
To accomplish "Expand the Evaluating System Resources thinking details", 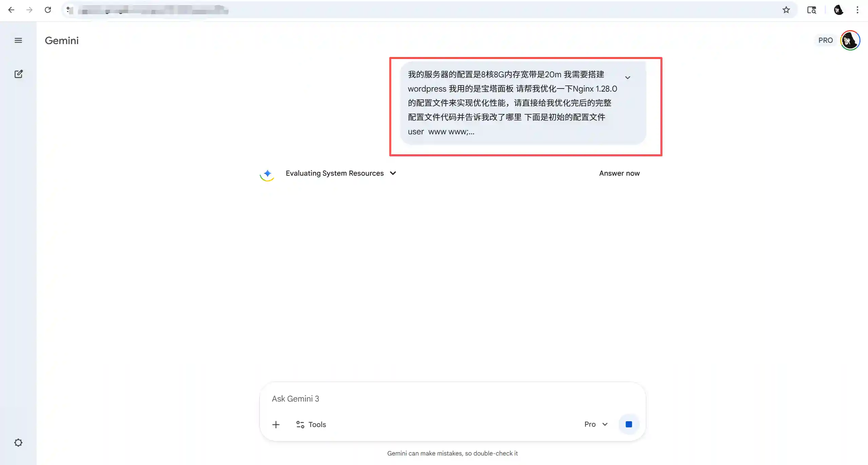I will 341,173.
